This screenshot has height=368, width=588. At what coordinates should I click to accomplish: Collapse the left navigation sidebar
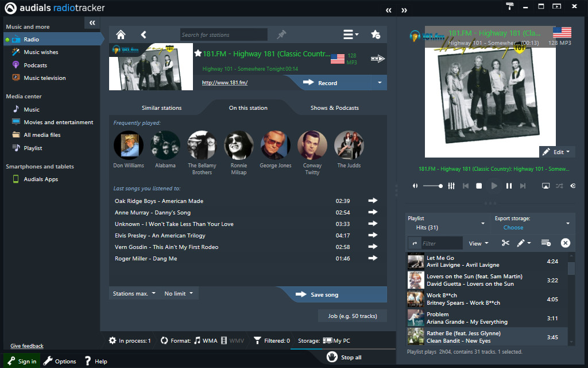pos(92,23)
